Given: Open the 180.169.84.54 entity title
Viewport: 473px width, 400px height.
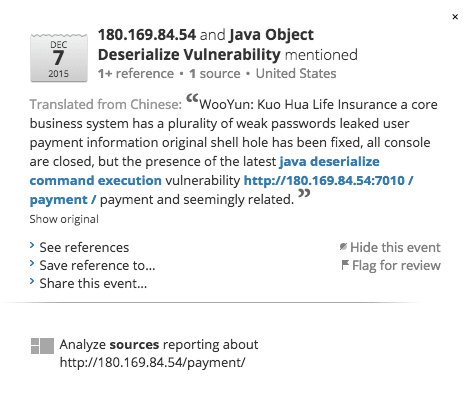Looking at the screenshot, I should 147,35.
